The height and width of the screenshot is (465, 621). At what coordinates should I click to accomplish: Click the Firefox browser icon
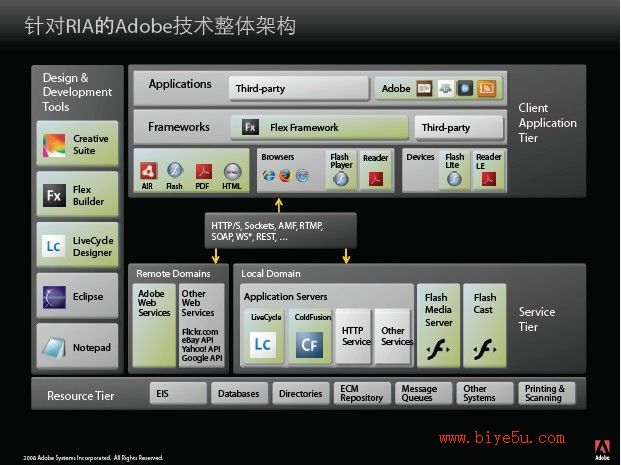tap(286, 175)
